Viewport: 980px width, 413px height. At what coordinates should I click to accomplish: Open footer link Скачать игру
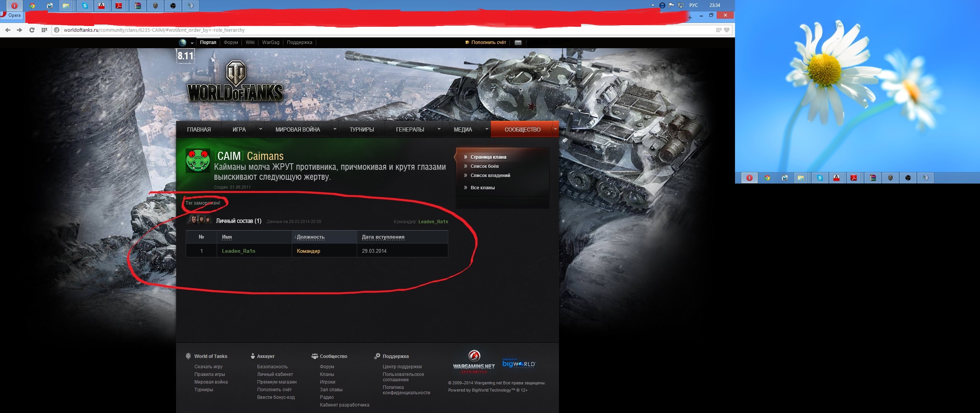(x=208, y=367)
